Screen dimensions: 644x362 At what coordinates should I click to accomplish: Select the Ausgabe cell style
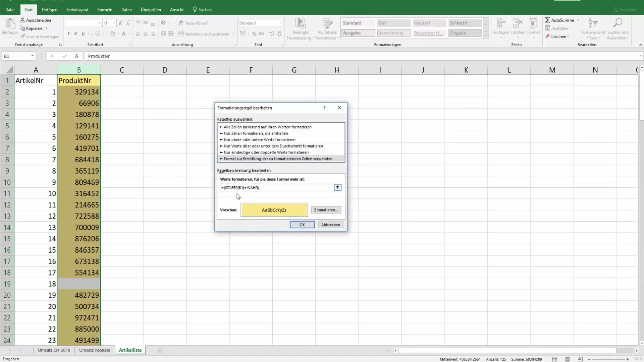pyautogui.click(x=358, y=33)
